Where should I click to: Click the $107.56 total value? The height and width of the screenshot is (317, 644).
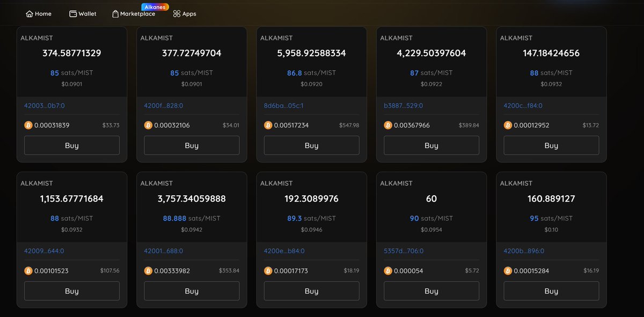click(109, 271)
